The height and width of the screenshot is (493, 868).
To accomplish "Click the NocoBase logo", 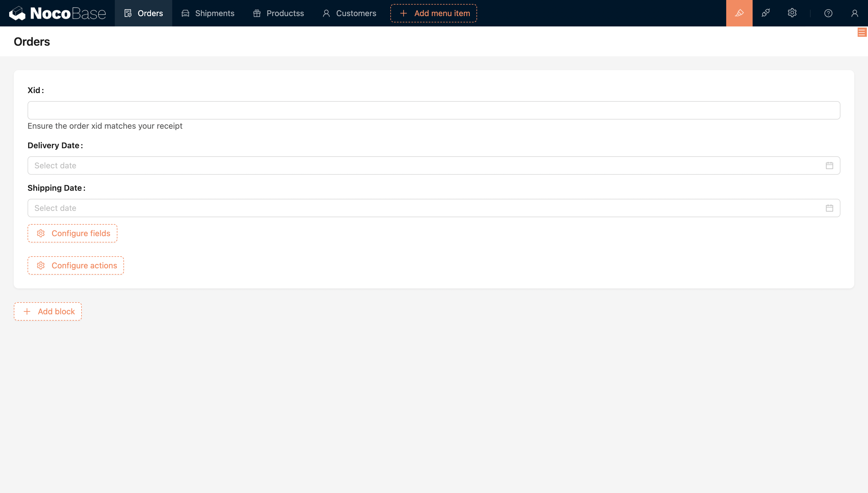I will click(x=57, y=13).
